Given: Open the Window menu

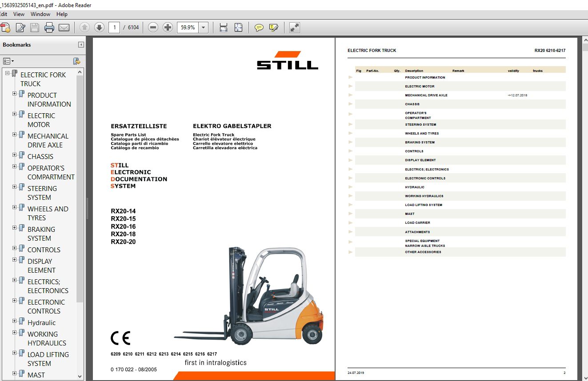Looking at the screenshot, I should pyautogui.click(x=40, y=14).
